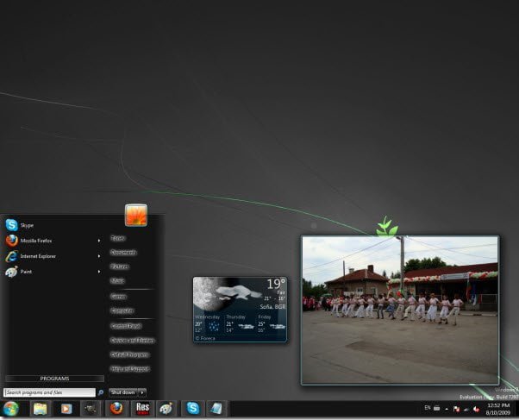Open Control Panel from the Start menu
The image size is (519, 420).
click(x=126, y=326)
